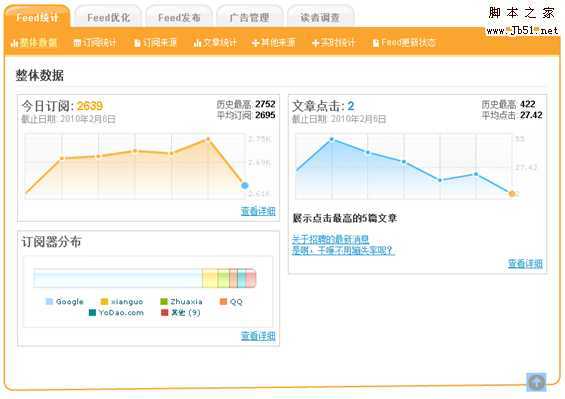
Task: Click the 整体数据 page heading
Action: point(40,75)
